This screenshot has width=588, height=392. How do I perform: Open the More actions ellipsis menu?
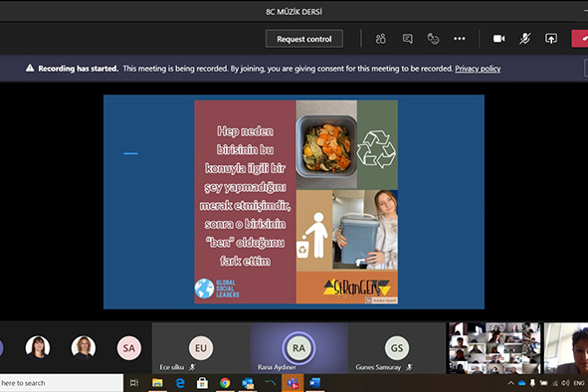click(x=460, y=39)
